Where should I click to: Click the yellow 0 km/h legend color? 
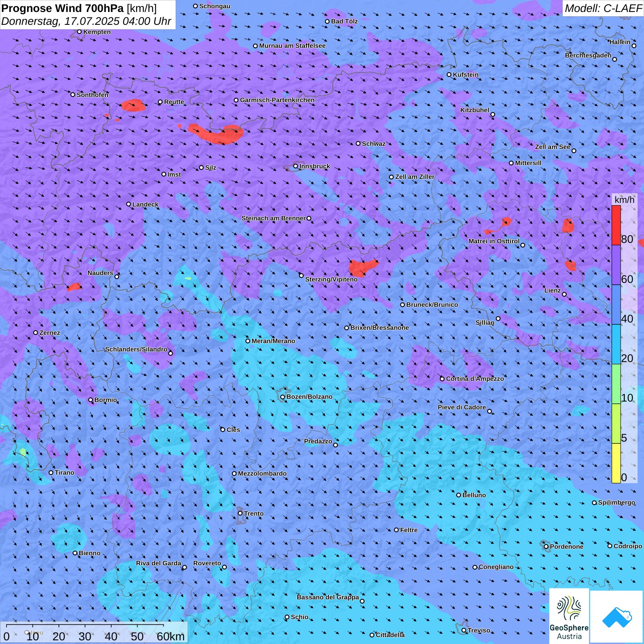click(x=616, y=463)
